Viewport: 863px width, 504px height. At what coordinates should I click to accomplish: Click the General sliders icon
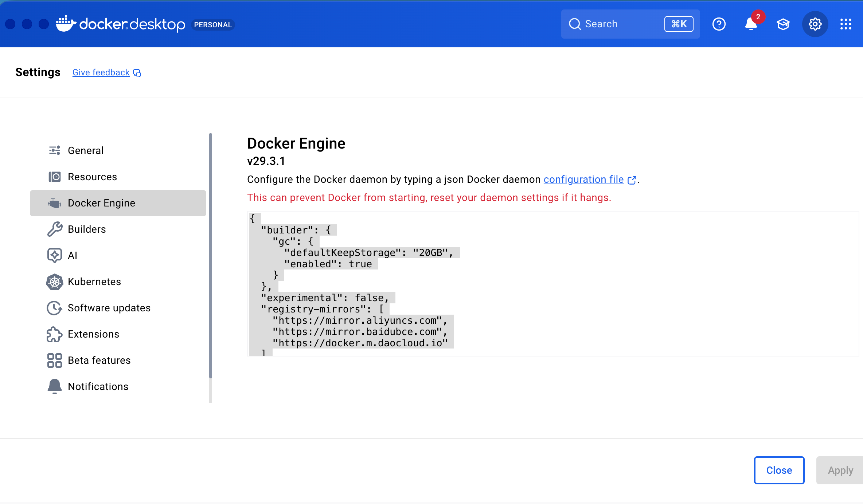point(55,150)
